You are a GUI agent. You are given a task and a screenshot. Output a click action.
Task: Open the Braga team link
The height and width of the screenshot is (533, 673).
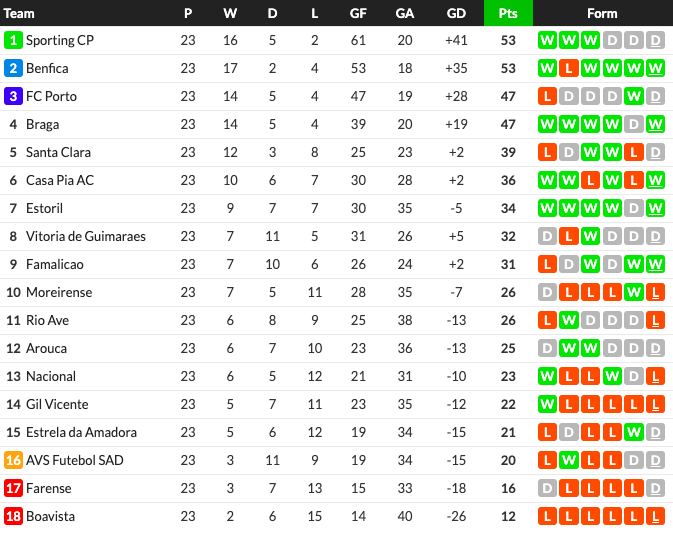pos(42,124)
